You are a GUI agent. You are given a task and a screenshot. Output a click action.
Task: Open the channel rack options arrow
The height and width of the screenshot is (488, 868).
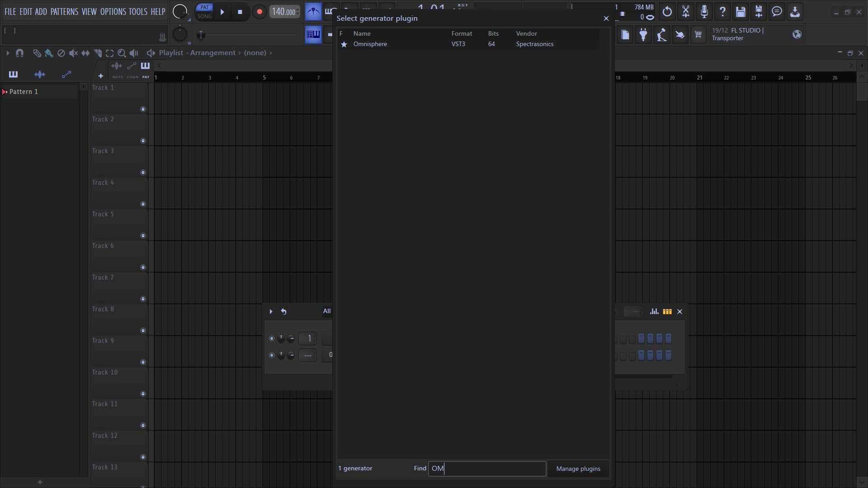point(271,311)
